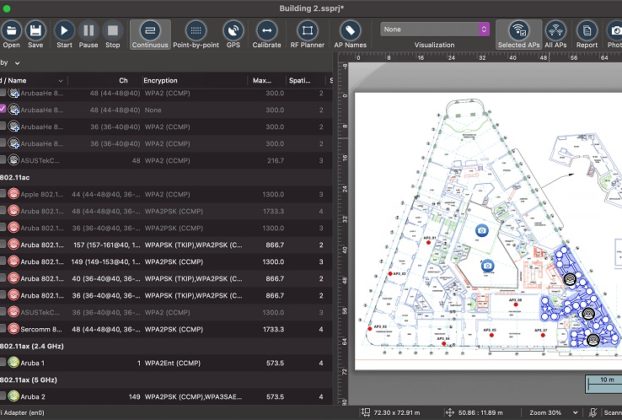This screenshot has width=622, height=420.
Task: Check the Aruba row on channel 157
Action: 3,245
